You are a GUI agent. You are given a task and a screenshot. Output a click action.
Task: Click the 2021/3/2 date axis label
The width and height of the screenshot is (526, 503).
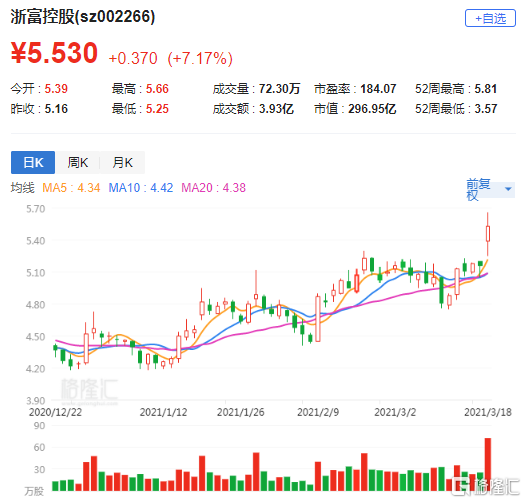(x=395, y=412)
